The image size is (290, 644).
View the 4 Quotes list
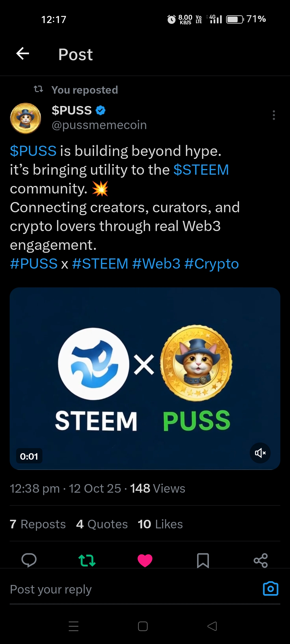point(102,524)
